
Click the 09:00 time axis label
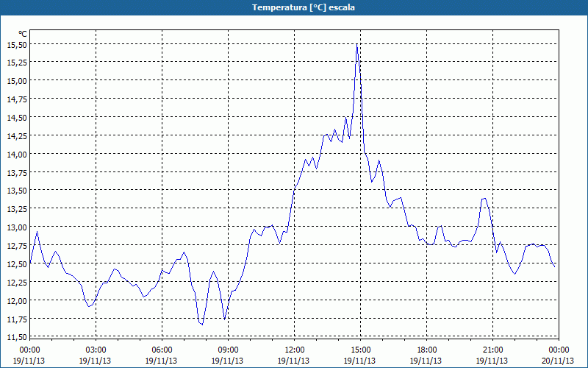[228, 350]
